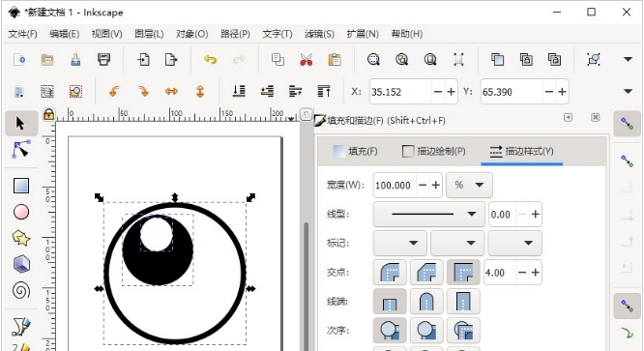This screenshot has width=644, height=351.
Task: Zoom to fit selection icon
Action: pos(373,60)
